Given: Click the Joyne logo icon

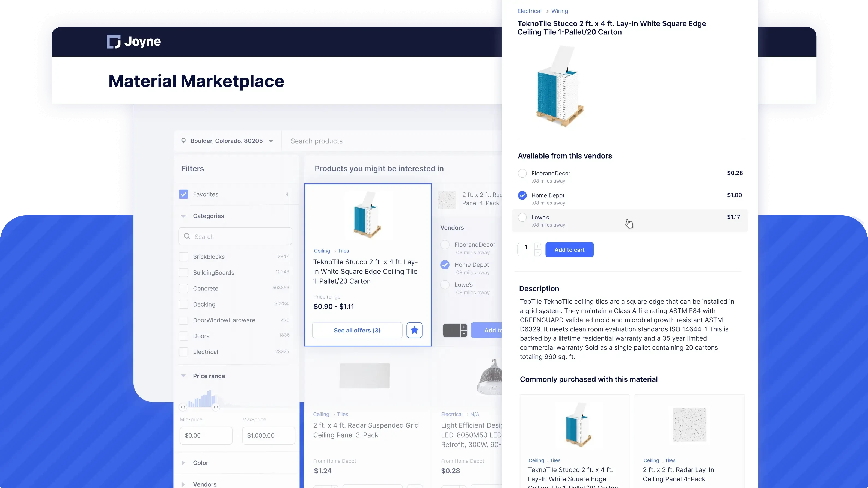Looking at the screenshot, I should (x=114, y=41).
